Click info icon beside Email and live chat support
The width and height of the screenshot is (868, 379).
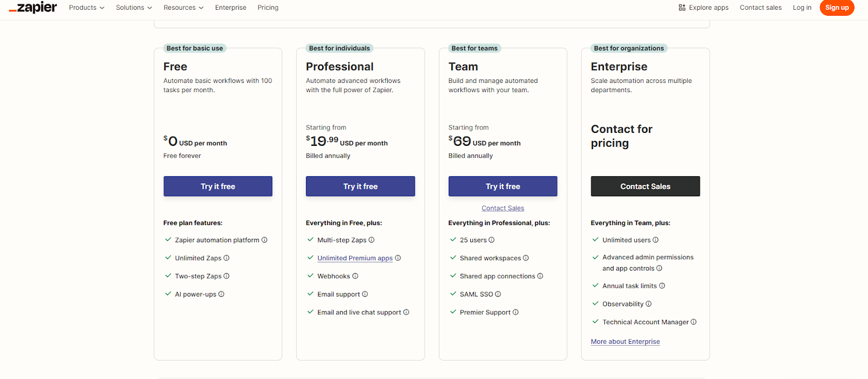click(x=406, y=312)
